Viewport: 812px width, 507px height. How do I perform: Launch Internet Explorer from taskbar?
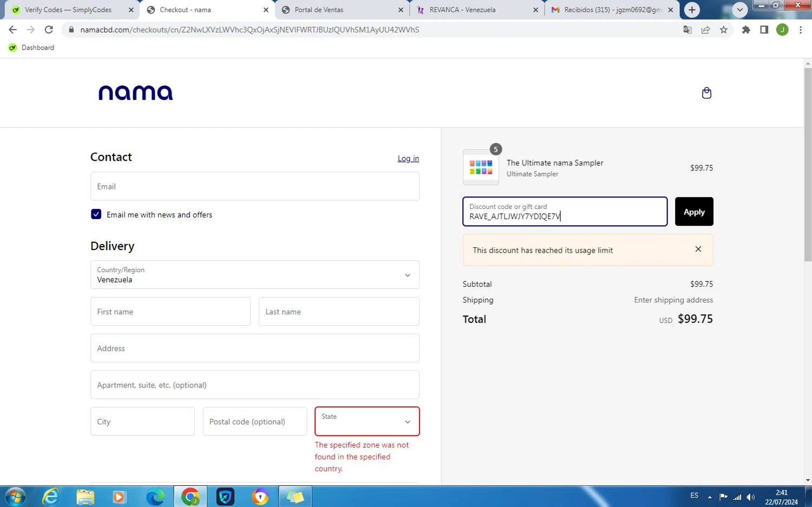50,497
